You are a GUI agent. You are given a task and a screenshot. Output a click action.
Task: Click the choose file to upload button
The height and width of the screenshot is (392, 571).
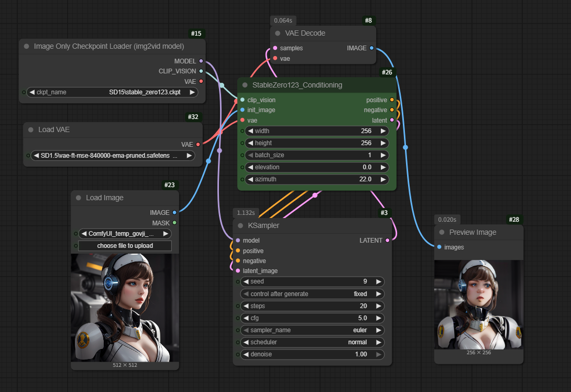point(125,246)
